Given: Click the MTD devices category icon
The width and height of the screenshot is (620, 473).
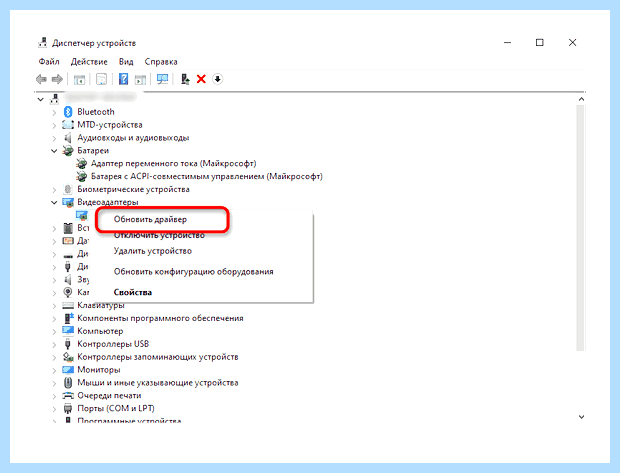Looking at the screenshot, I should point(68,125).
